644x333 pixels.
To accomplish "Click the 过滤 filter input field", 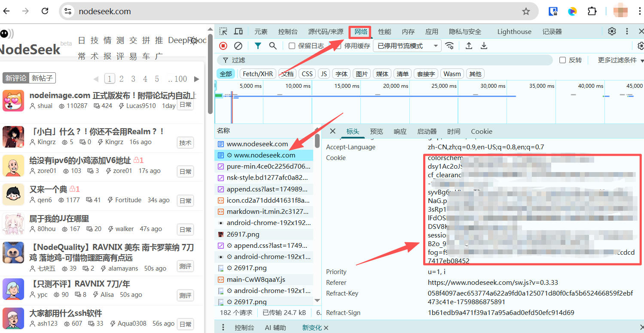I will [x=387, y=60].
